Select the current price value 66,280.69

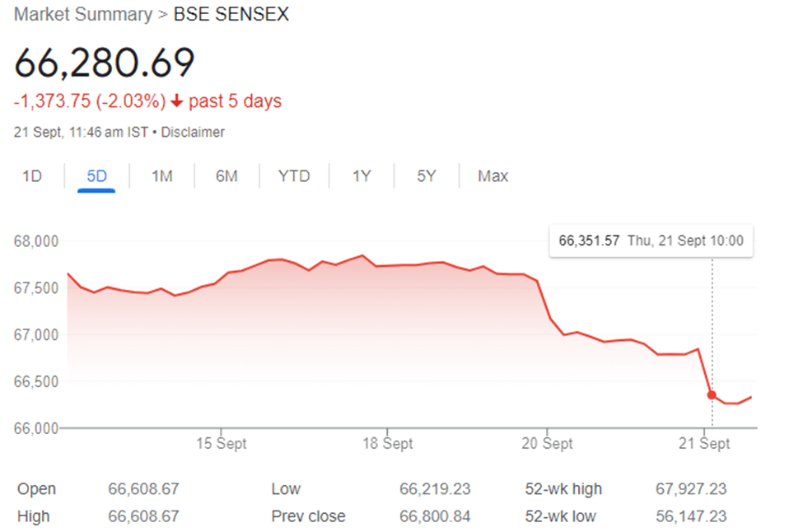pos(105,63)
